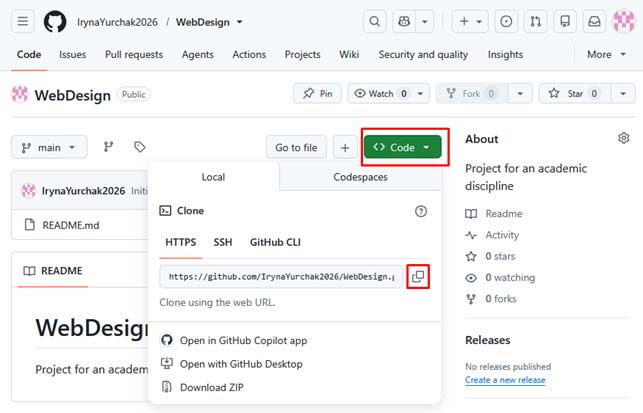
Task: Switch to the Codespaces tab
Action: coord(360,177)
